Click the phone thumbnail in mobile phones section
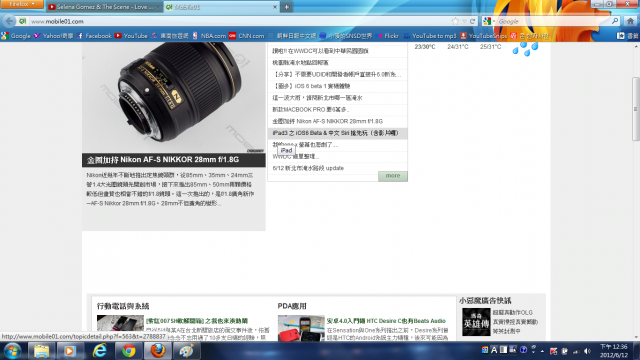640x360 pixels. point(120,323)
